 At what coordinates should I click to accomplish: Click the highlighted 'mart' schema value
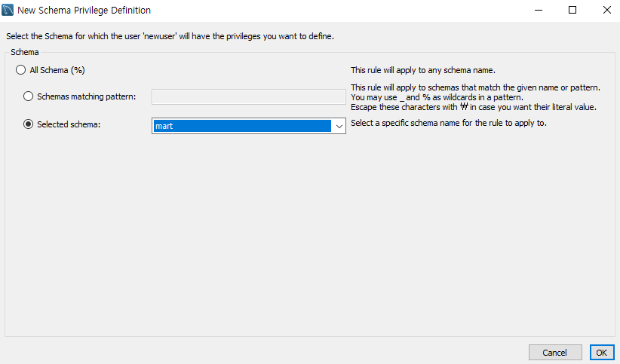(x=242, y=126)
